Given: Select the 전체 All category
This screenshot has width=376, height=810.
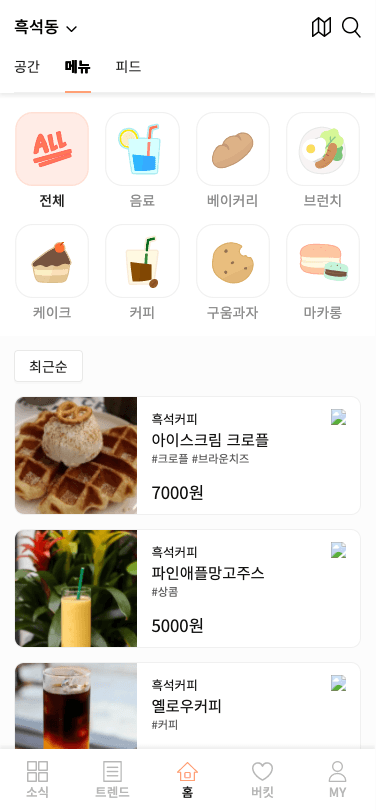Looking at the screenshot, I should click(52, 149).
